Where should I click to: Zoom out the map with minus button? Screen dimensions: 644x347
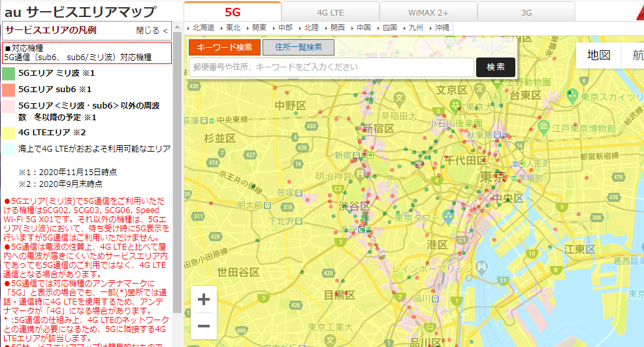pyautogui.click(x=204, y=326)
